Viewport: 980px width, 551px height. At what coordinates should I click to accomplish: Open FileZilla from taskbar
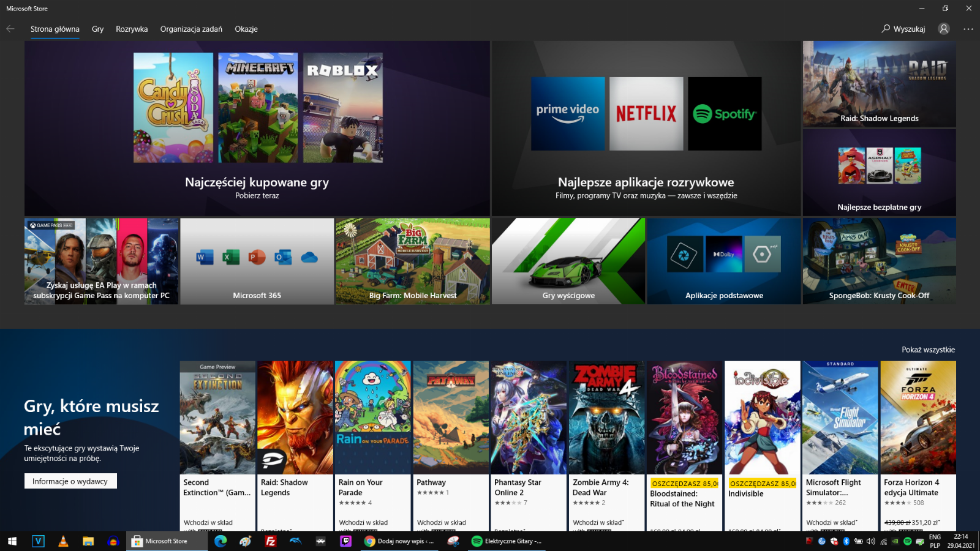(270, 541)
